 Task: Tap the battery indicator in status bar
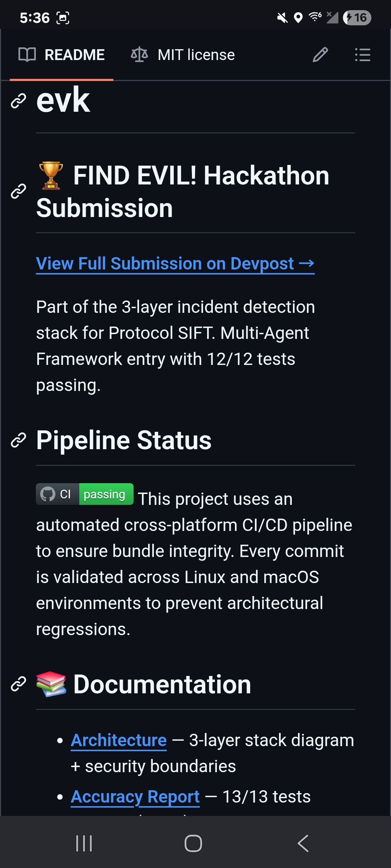point(357,17)
